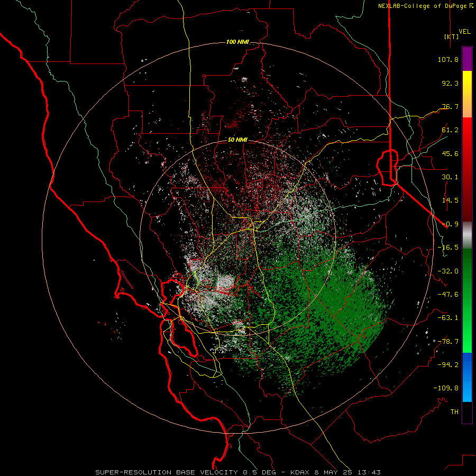
Task: Pick the green segment of the color bar
Action: coord(467,300)
